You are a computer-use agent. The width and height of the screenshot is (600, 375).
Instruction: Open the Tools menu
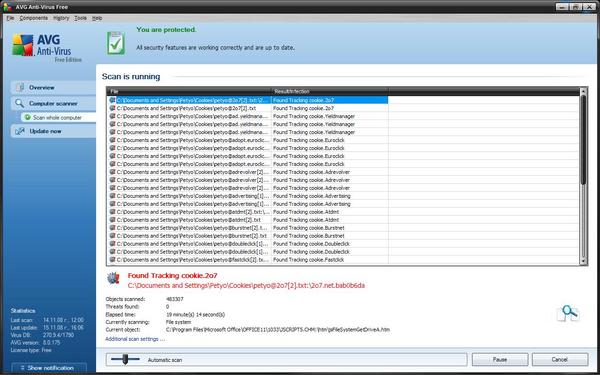click(x=80, y=18)
